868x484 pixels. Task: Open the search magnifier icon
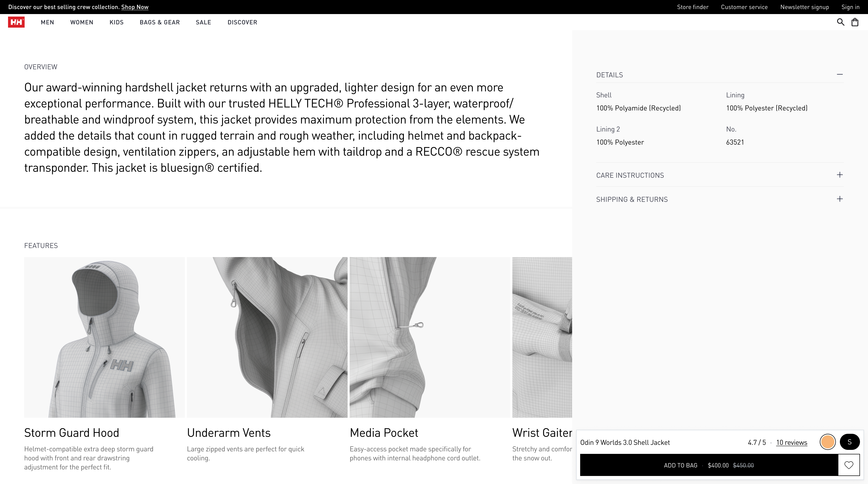(840, 22)
